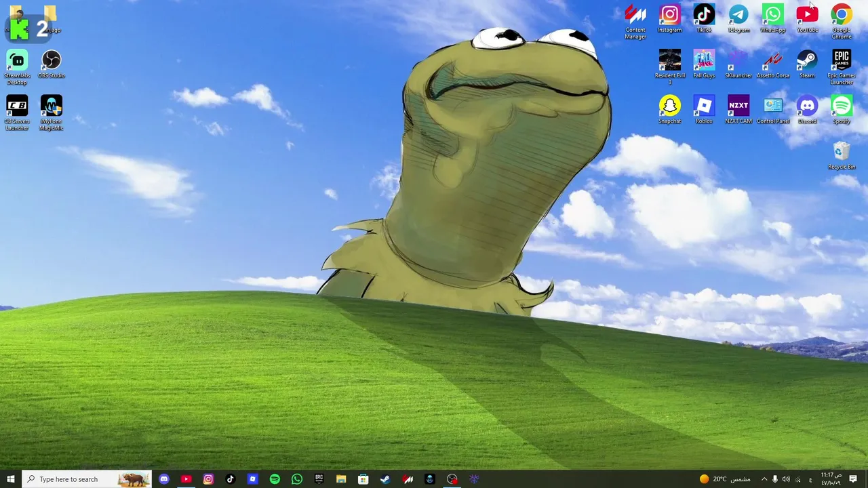The image size is (868, 488).
Task: Open the Roblox desktop shortcut
Action: point(704,110)
